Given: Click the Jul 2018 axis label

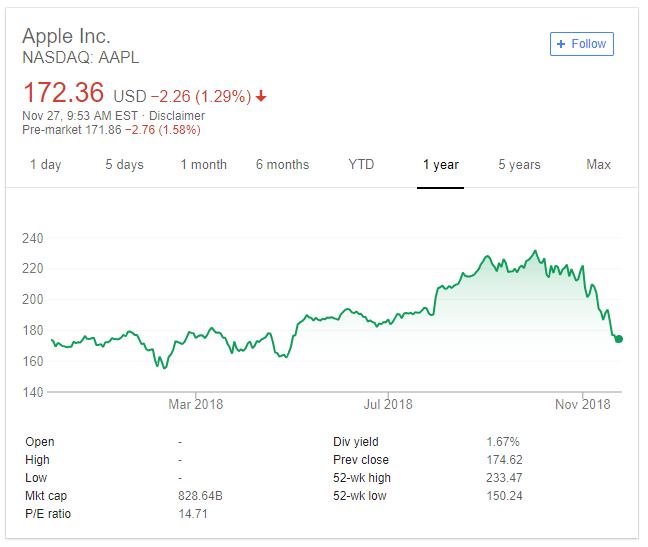Looking at the screenshot, I should click(x=388, y=404).
